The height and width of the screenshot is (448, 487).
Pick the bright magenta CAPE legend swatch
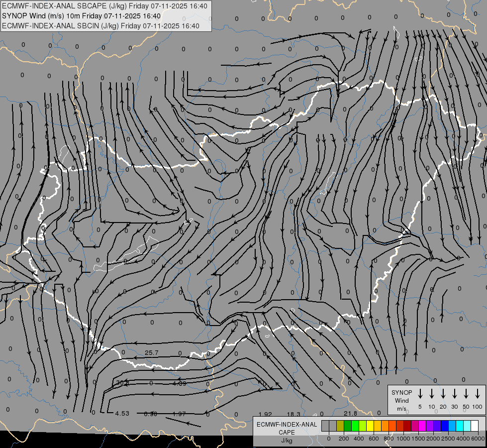(x=422, y=426)
